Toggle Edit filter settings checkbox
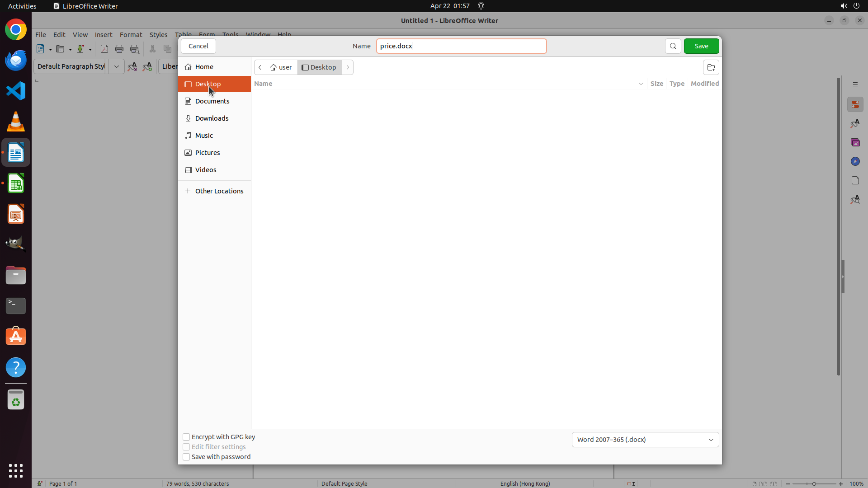 click(186, 447)
